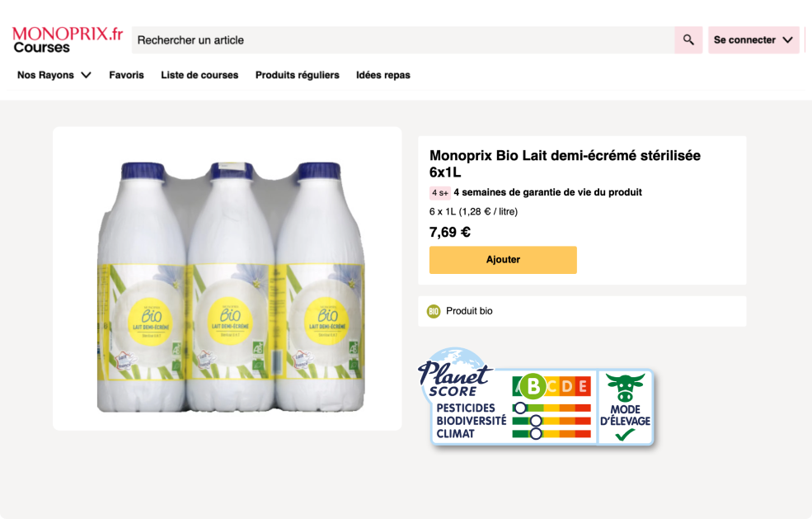
Task: Open Produits réguliers section
Action: point(297,75)
